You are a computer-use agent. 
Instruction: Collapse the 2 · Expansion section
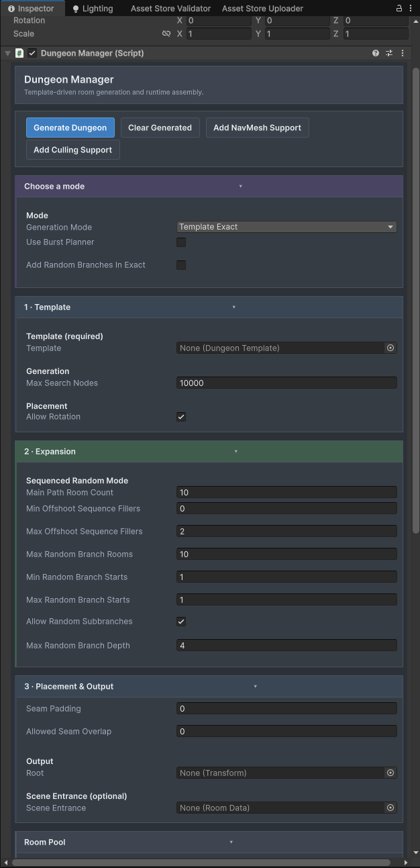point(209,451)
